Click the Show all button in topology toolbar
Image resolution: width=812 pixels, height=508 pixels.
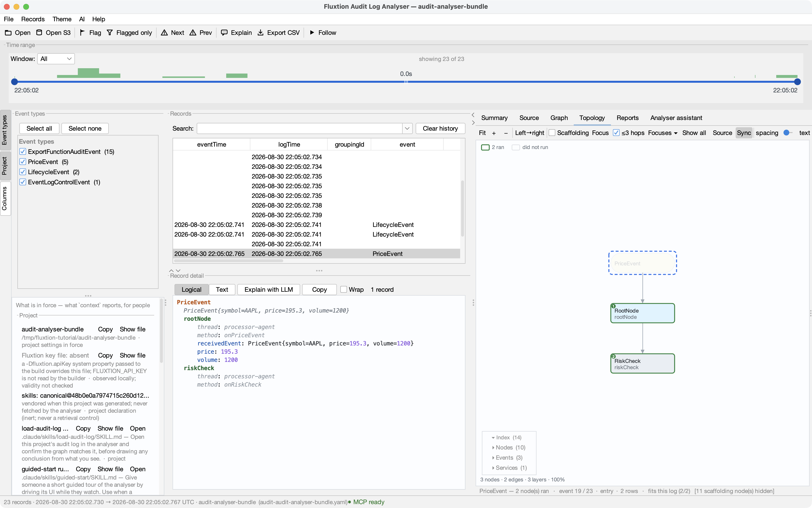[694, 133]
